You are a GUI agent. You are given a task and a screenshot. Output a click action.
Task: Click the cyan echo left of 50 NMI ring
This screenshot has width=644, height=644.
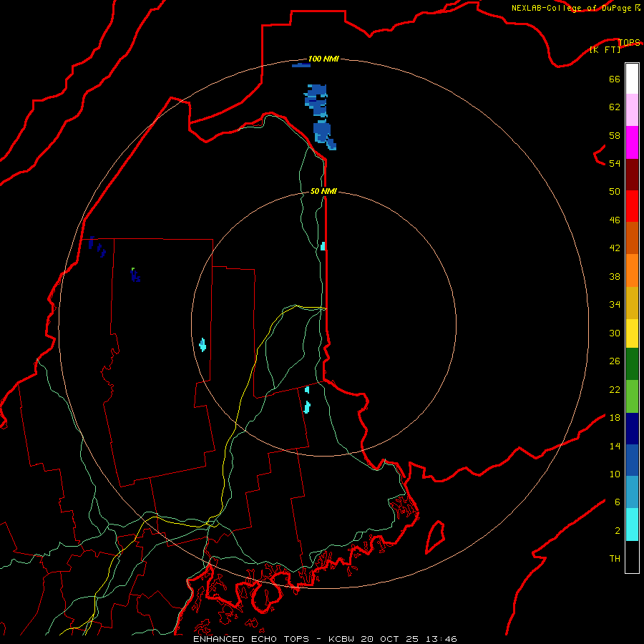(203, 345)
